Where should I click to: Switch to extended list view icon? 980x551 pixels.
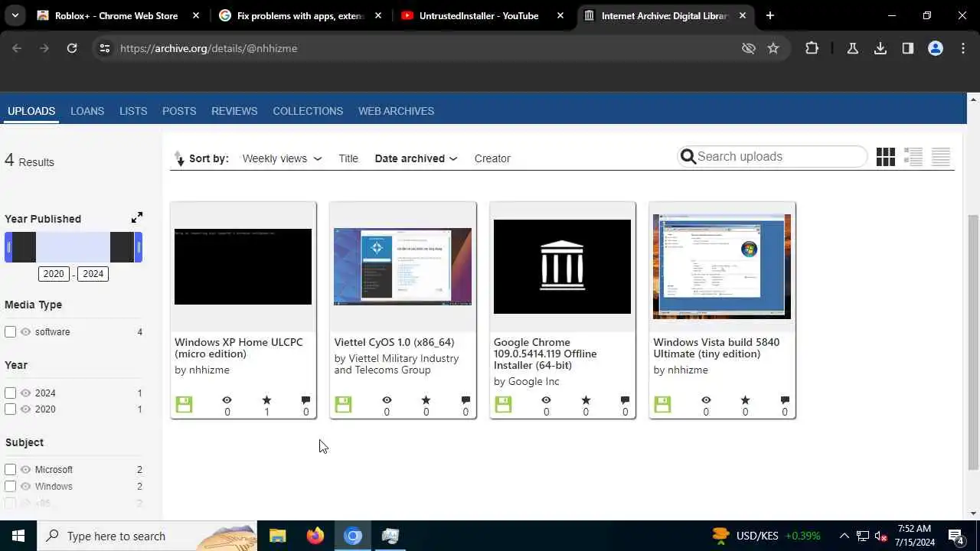[913, 157]
